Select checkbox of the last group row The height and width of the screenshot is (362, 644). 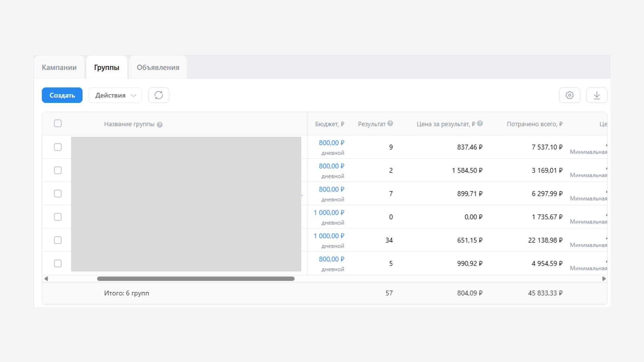58,263
